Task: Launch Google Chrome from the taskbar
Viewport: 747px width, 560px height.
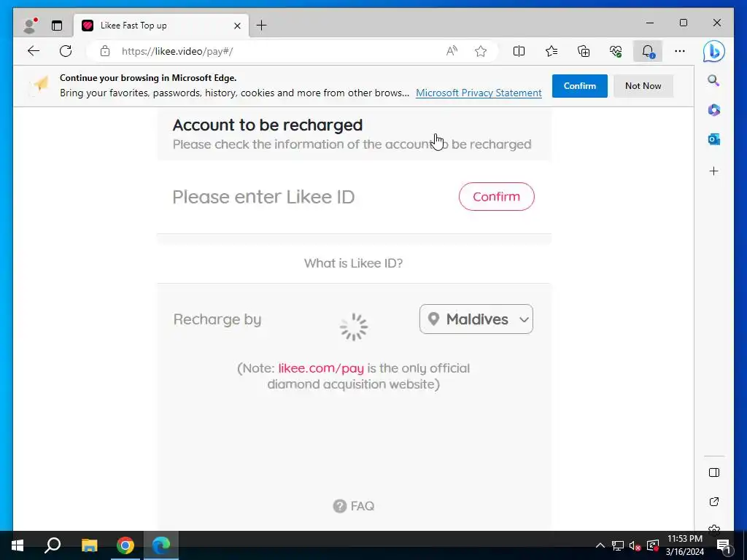Action: point(125,545)
